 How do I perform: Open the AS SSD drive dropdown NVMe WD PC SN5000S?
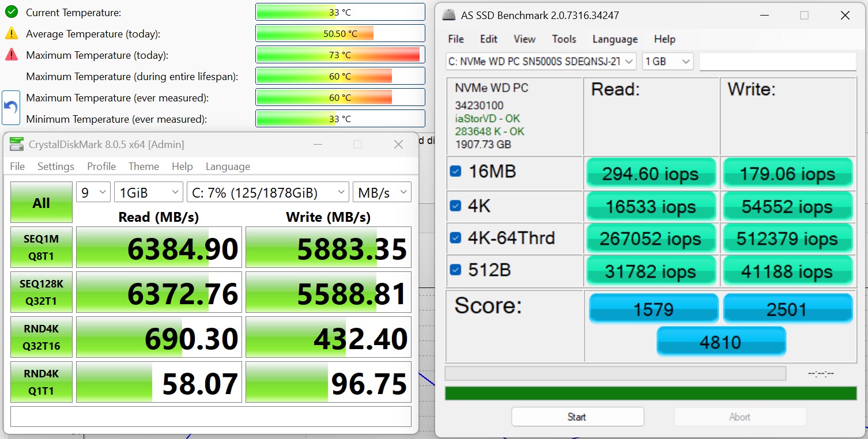tap(541, 61)
